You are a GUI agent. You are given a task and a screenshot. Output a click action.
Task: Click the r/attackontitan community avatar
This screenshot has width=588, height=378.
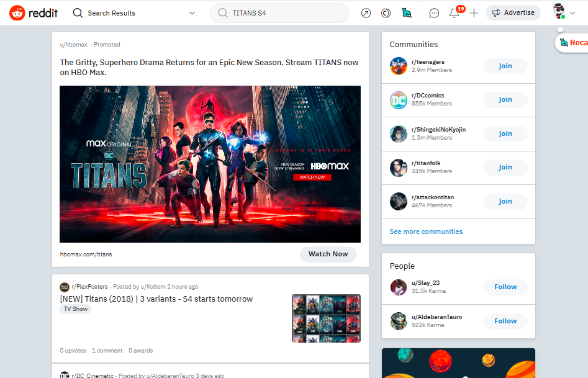tap(398, 201)
